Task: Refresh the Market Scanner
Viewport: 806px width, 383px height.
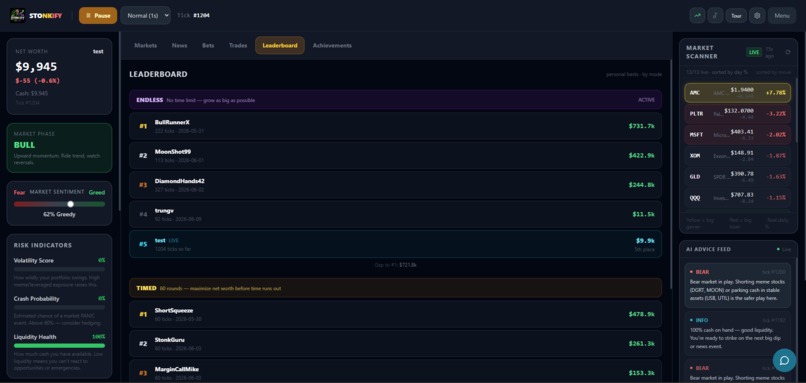Action: pos(787,52)
